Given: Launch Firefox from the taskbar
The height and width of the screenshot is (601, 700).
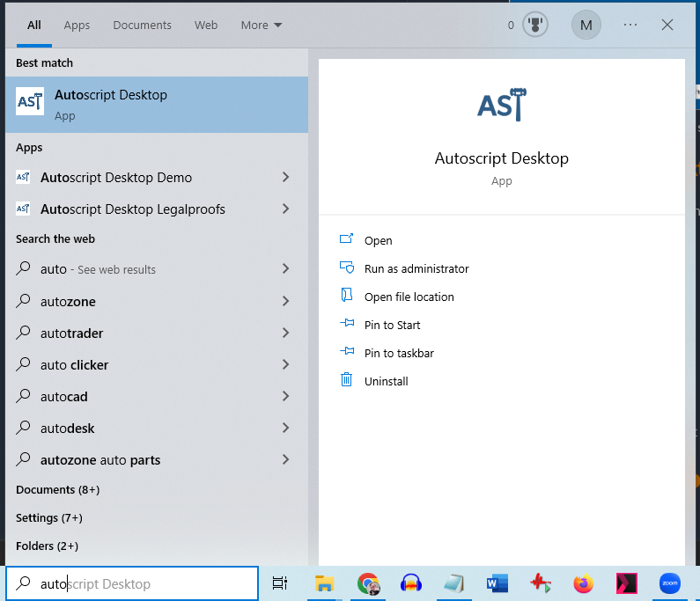Looking at the screenshot, I should pos(584,583).
